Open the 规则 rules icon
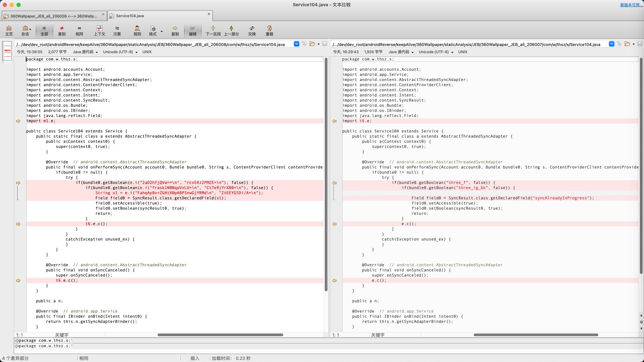Screen dimensions: 644x362 click(137, 31)
